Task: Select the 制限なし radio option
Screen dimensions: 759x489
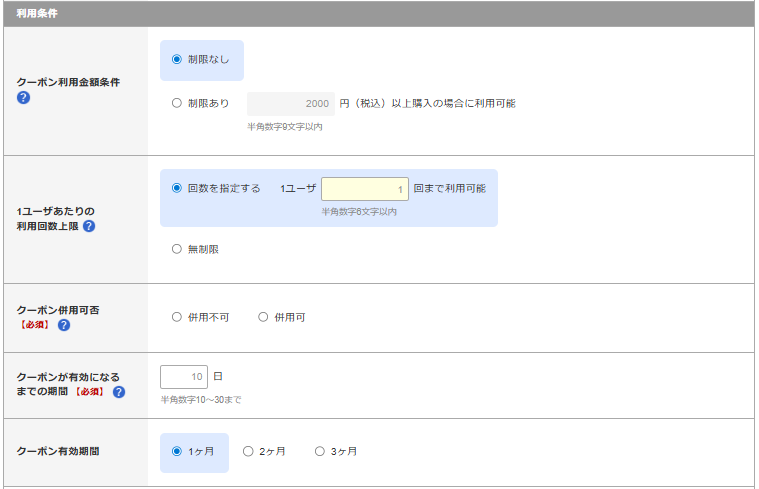Action: (177, 59)
